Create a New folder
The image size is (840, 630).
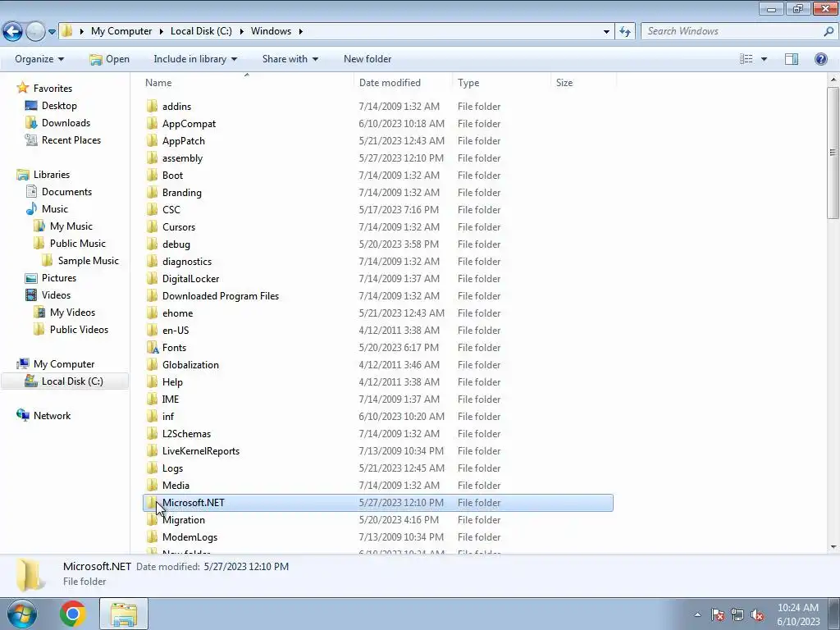pos(367,59)
